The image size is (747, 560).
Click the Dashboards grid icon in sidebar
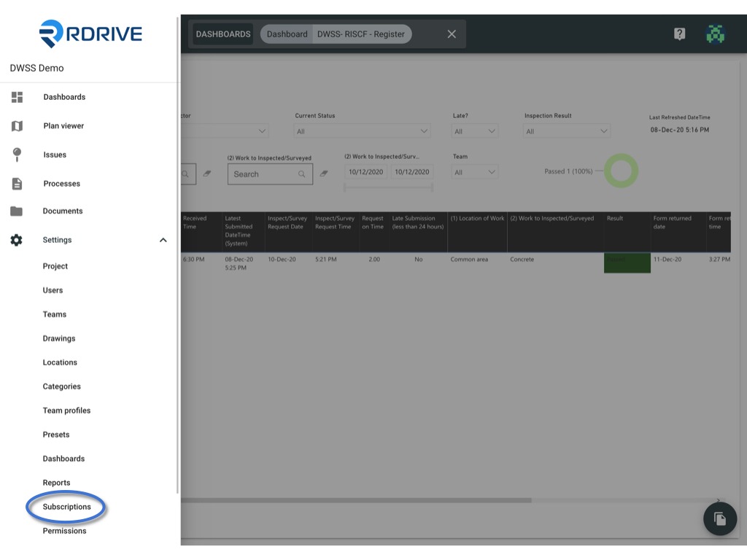click(17, 97)
